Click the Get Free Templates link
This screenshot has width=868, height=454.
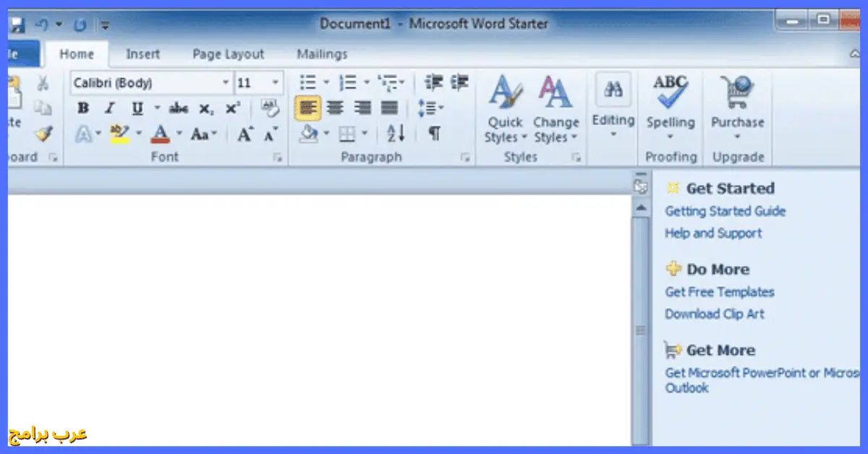720,292
